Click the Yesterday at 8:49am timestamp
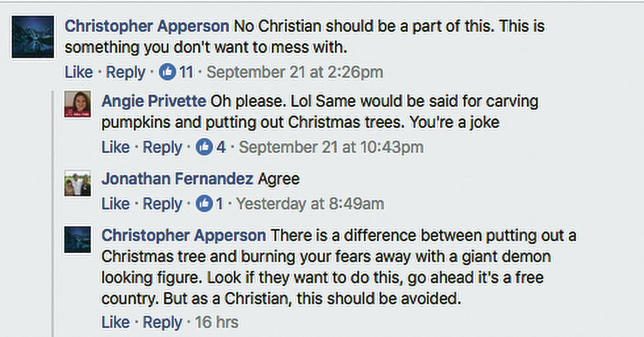This screenshot has width=644, height=337. (x=310, y=204)
